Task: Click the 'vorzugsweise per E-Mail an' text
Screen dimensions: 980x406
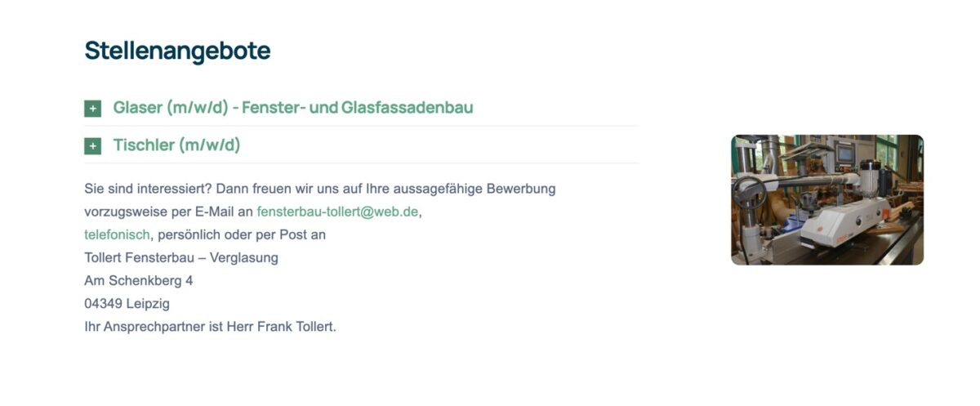Action: 168,212
